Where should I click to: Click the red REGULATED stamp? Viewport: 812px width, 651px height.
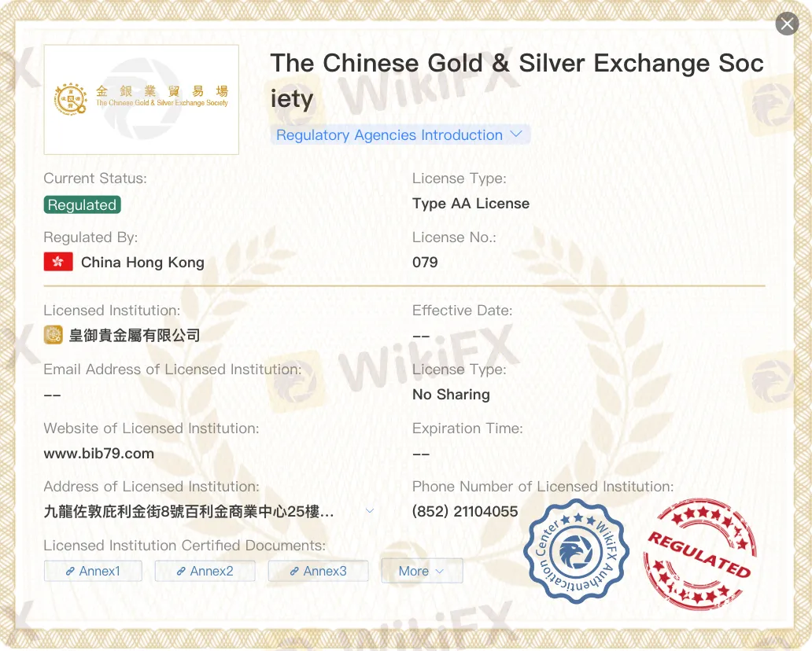pyautogui.click(x=699, y=554)
